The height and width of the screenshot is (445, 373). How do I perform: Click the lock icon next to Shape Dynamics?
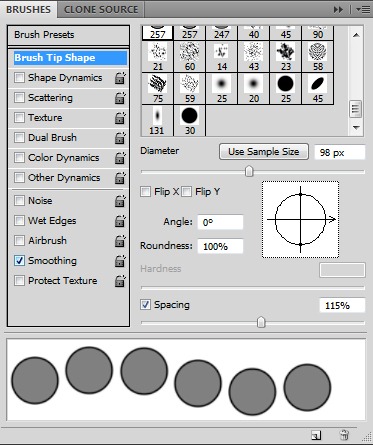[120, 78]
